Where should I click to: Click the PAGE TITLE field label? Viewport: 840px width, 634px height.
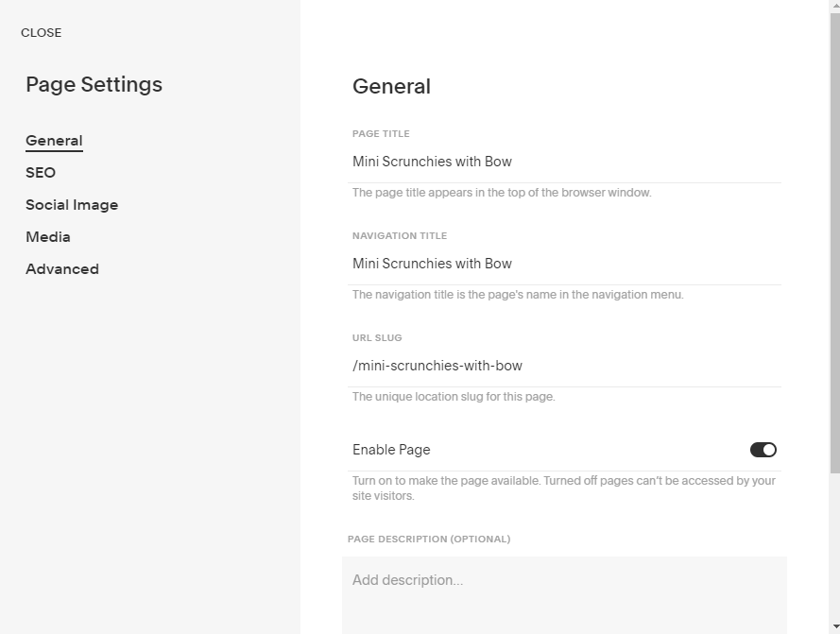click(381, 134)
